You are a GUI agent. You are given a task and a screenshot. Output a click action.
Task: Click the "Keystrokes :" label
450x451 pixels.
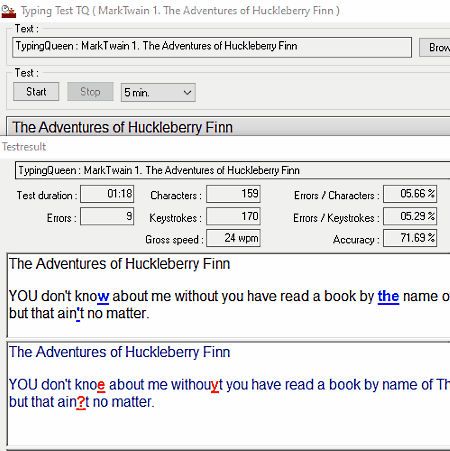(x=175, y=218)
